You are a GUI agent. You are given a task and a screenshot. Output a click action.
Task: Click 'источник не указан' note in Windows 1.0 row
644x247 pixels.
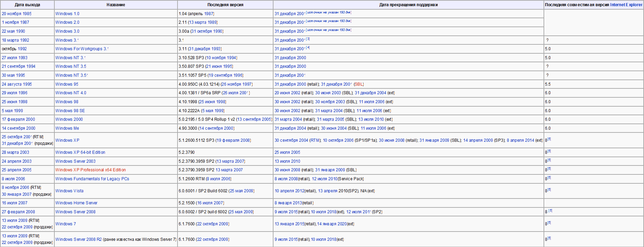pos(329,12)
